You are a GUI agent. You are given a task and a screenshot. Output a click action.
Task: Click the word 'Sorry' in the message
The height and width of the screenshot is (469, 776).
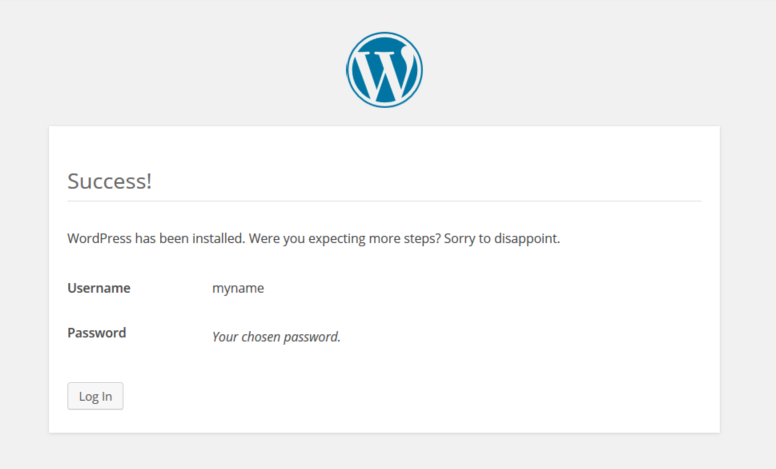coord(460,239)
